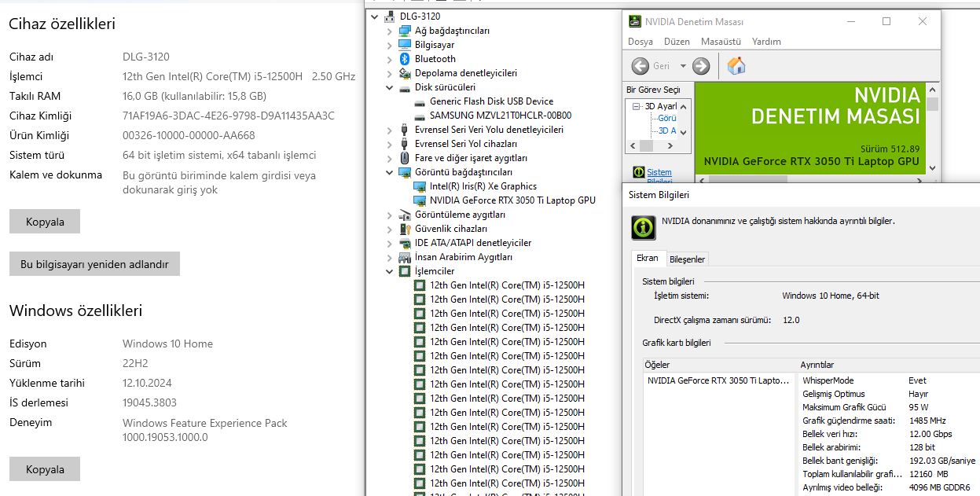Select the first 12th Gen Intel Core i5-12500H entry
The width and height of the screenshot is (980, 496).
coord(507,285)
